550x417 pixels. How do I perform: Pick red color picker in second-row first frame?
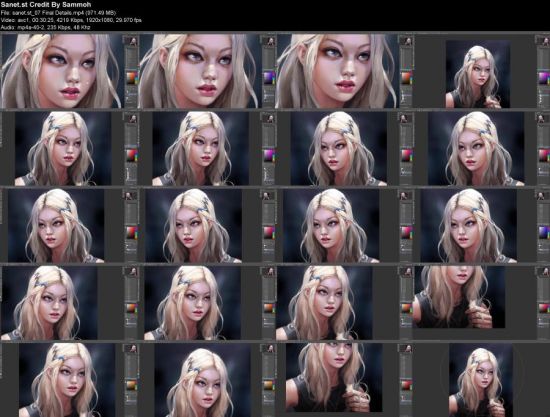pyautogui.click(x=132, y=155)
